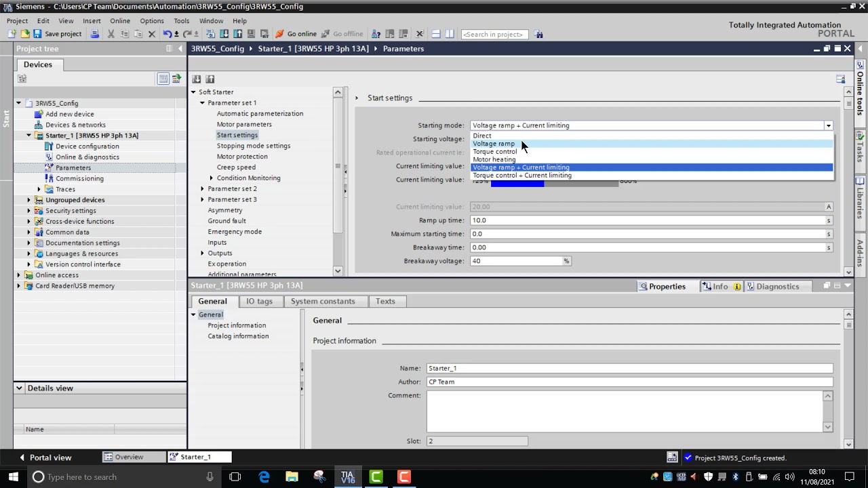The width and height of the screenshot is (868, 488).
Task: Click the Delete X icon in the toolbar
Action: (x=152, y=34)
